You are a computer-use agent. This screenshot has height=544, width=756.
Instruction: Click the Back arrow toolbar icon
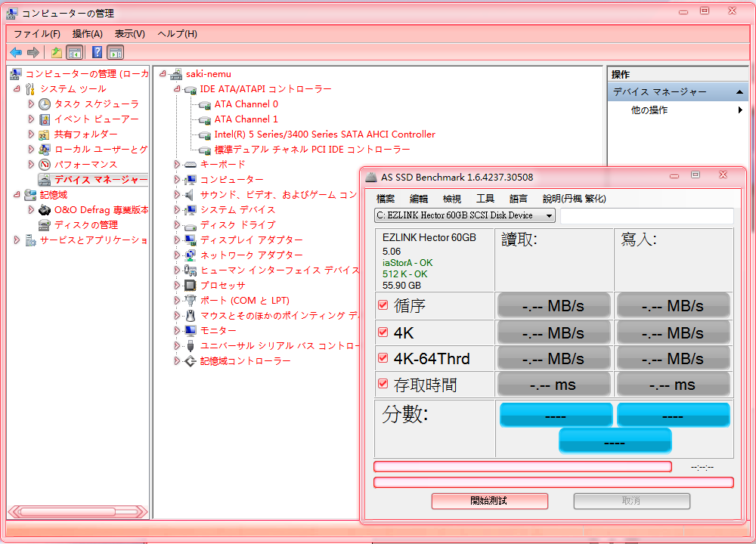[x=15, y=52]
